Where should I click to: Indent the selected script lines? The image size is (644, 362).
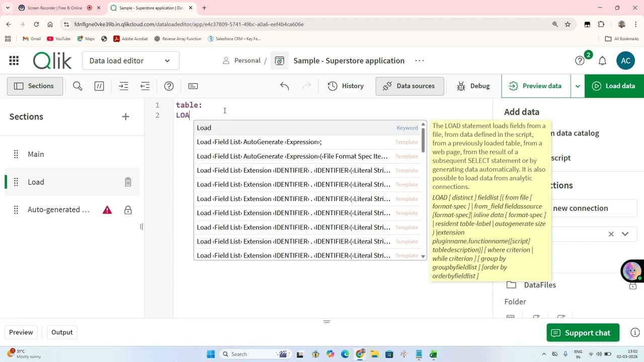pos(123,86)
